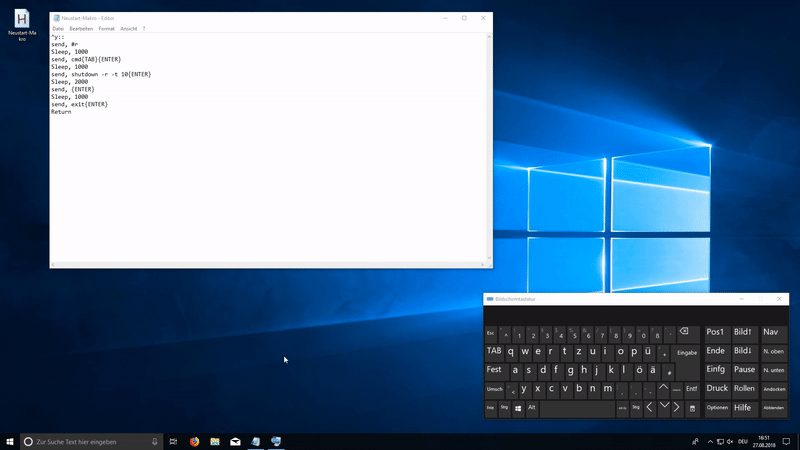Viewport: 800px width, 450px height.
Task: Open the ? help menu in Editor
Action: [x=144, y=29]
